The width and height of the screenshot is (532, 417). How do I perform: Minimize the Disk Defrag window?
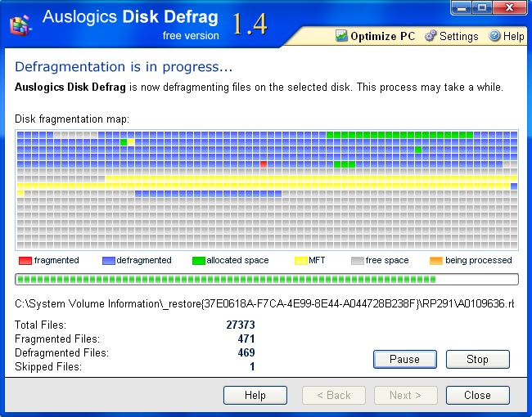[462, 7]
